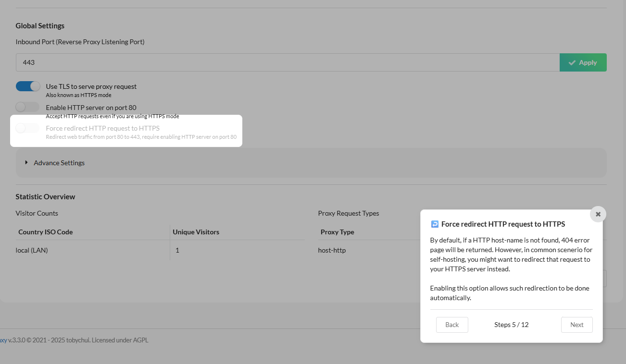Screen dimensions: 626x364
Task: Enable HTTP server on port 80 switch
Action: 27,107
